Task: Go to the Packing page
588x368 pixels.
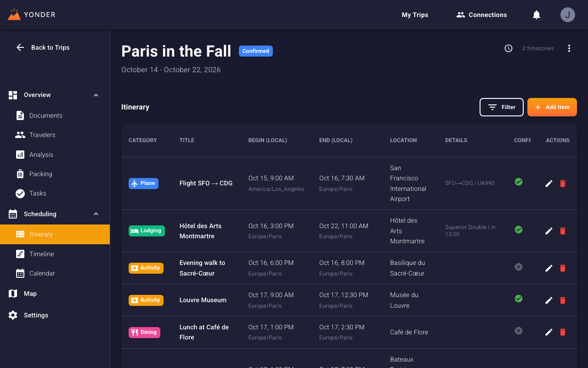Action: pos(40,174)
